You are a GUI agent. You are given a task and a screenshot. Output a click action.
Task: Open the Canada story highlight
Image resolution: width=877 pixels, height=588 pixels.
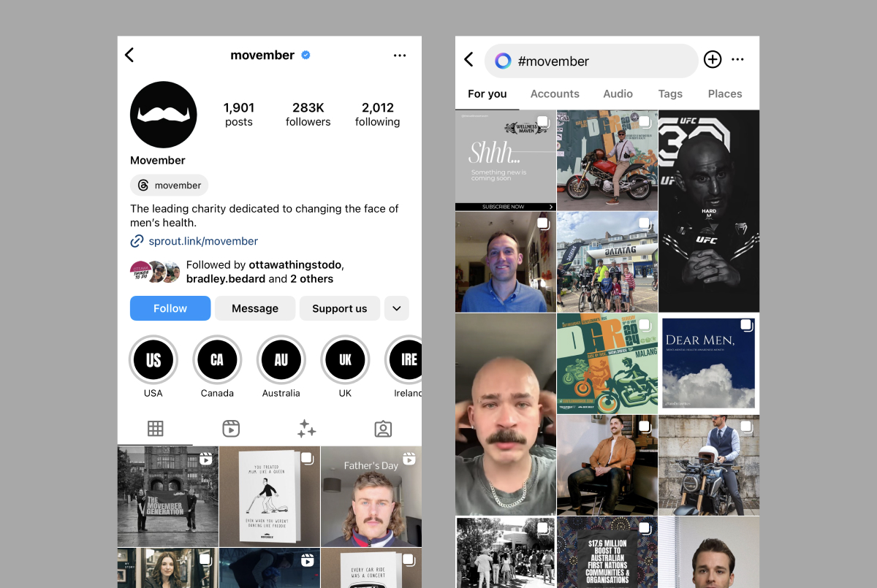pyautogui.click(x=217, y=359)
